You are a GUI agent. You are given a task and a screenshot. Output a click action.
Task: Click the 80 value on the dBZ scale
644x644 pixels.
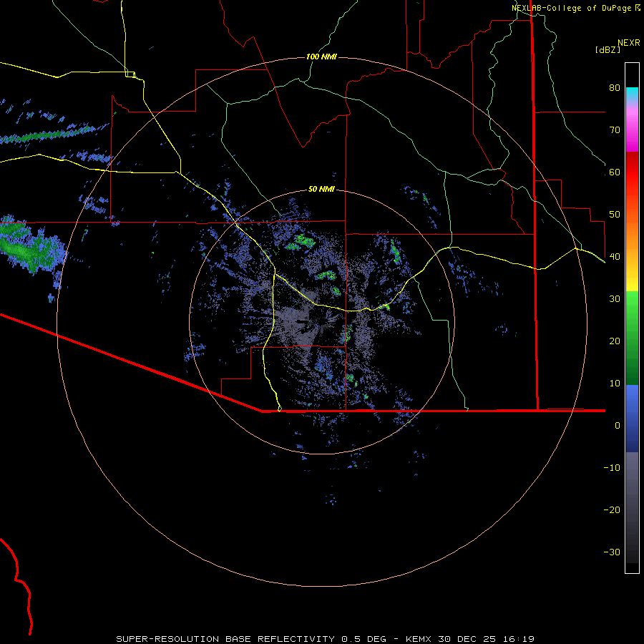point(615,88)
